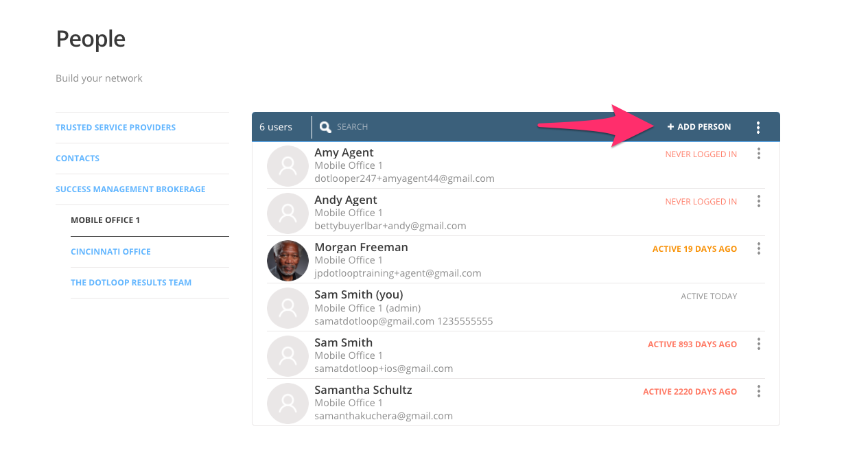Click Amy Agent's placeholder avatar icon
868x468 pixels.
coord(288,166)
